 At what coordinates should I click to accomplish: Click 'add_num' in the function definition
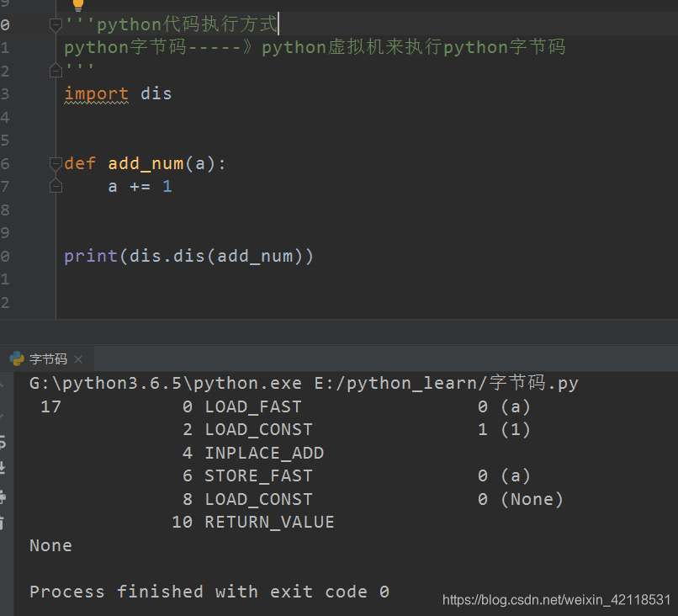coord(146,164)
